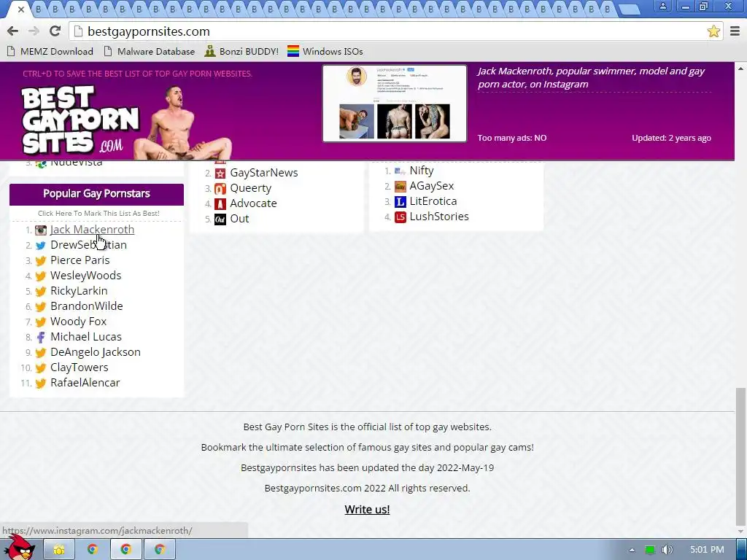Click the 5:01 PM taskbar clock
Image resolution: width=747 pixels, height=560 pixels.
pyautogui.click(x=707, y=550)
